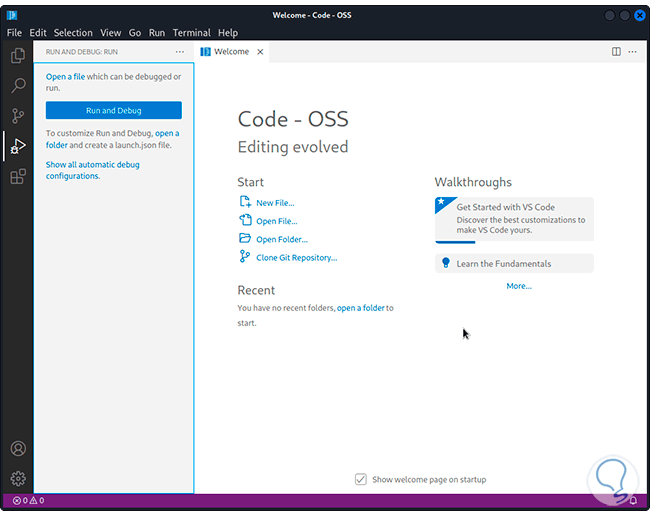Click the Run and Debug button

(x=114, y=111)
